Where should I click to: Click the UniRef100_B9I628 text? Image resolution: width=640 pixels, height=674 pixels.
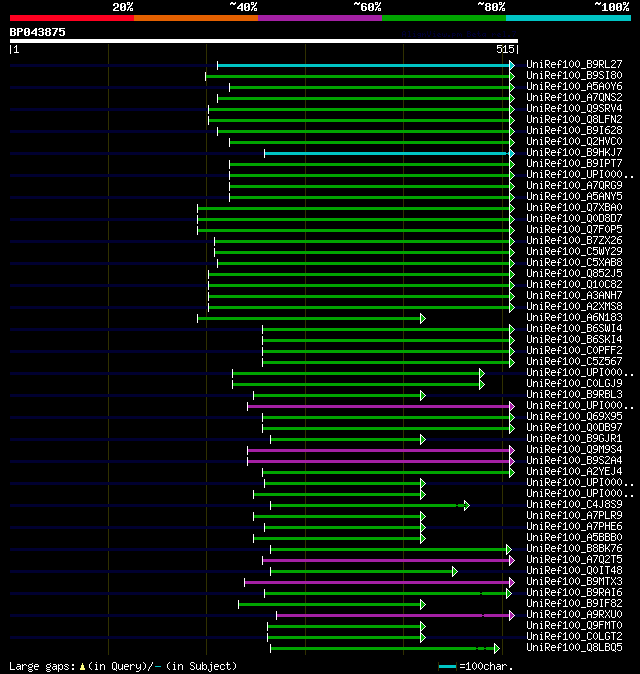[x=574, y=131]
